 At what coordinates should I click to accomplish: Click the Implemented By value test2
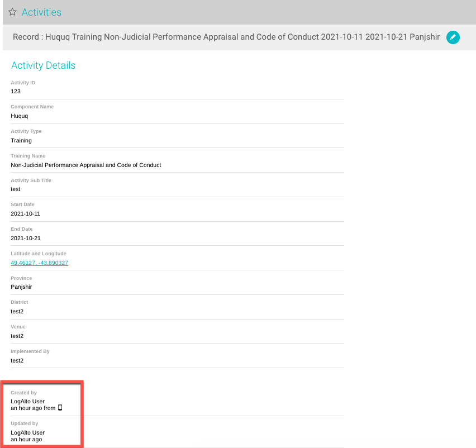pos(17,360)
